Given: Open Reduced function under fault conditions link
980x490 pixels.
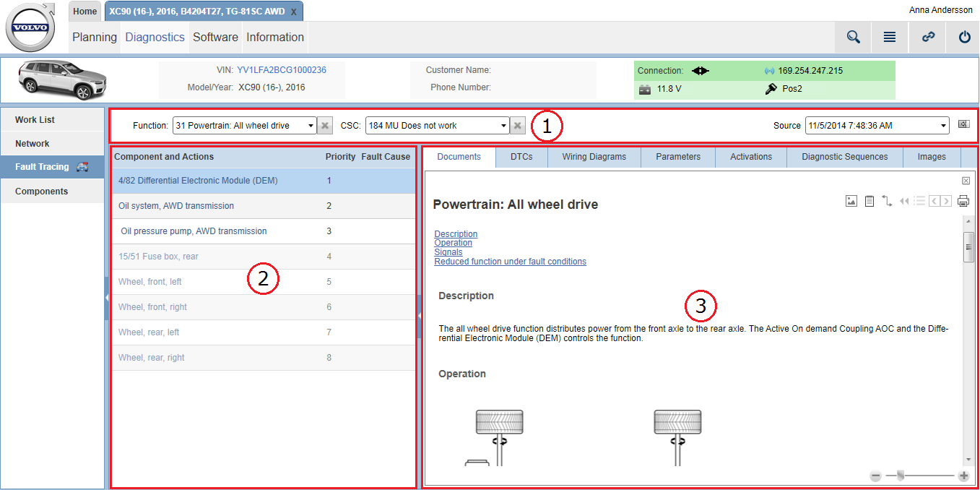Looking at the screenshot, I should pyautogui.click(x=510, y=262).
